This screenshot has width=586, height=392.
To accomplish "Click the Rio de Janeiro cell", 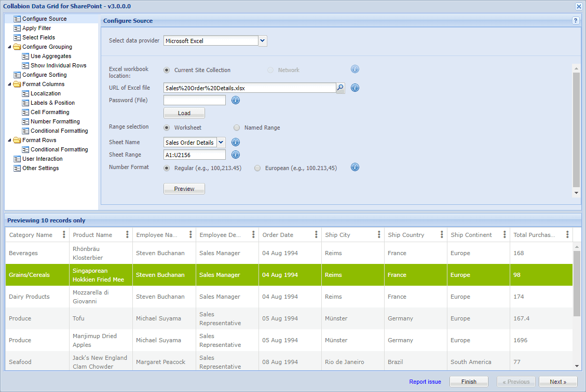I will (x=353, y=362).
